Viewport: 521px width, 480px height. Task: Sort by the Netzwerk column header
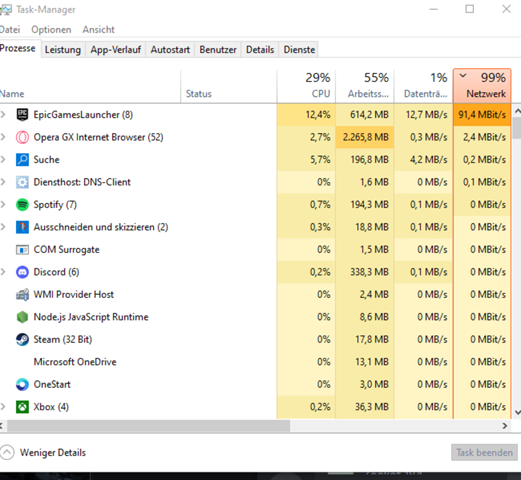coord(482,86)
